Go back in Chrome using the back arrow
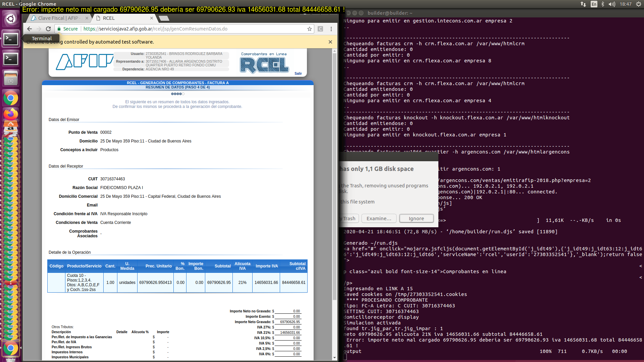The width and height of the screenshot is (644, 362). click(30, 29)
